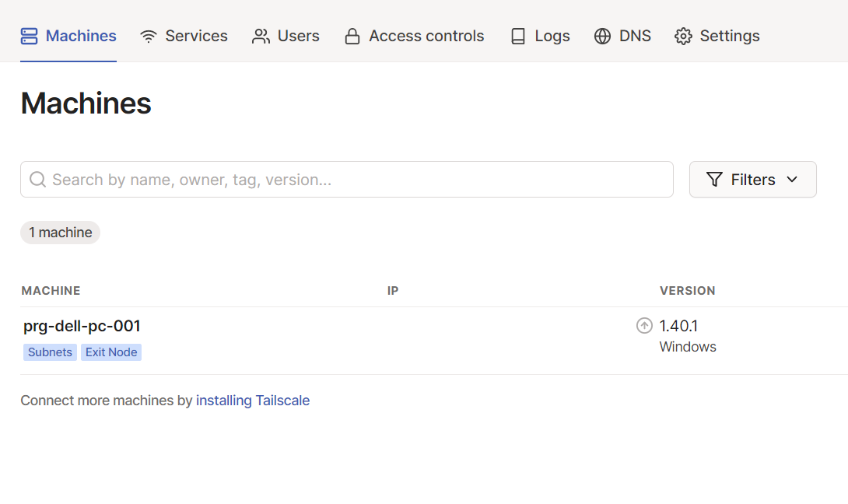Click the DNS globe icon

(602, 37)
